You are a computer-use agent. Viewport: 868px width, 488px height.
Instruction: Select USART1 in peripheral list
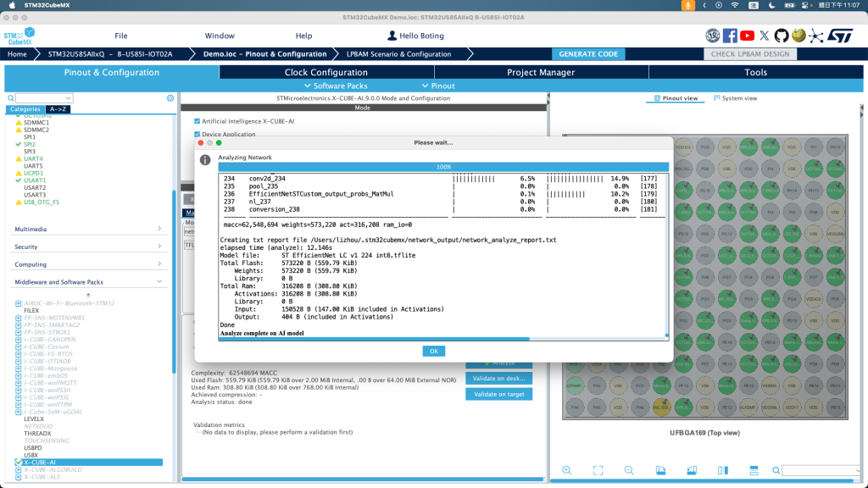tap(34, 180)
